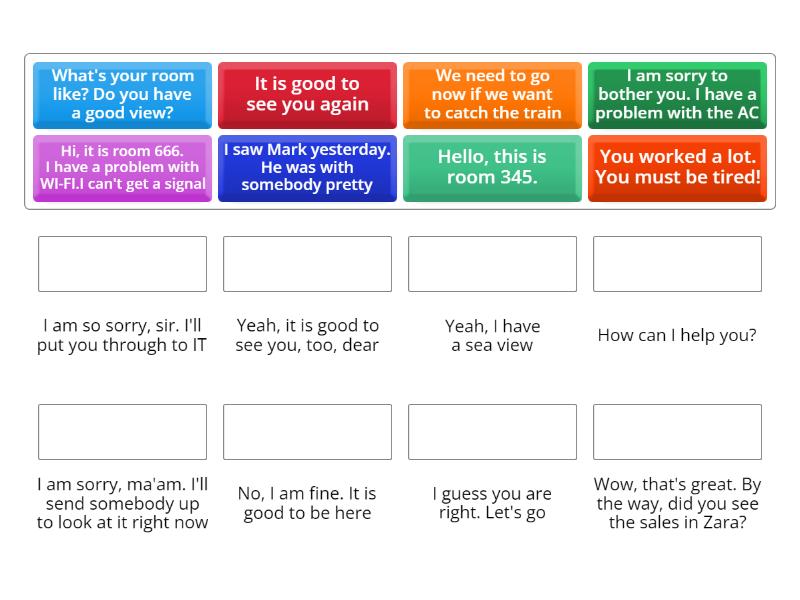Click the empty box above "I am sorry, ma'am"

(x=122, y=432)
